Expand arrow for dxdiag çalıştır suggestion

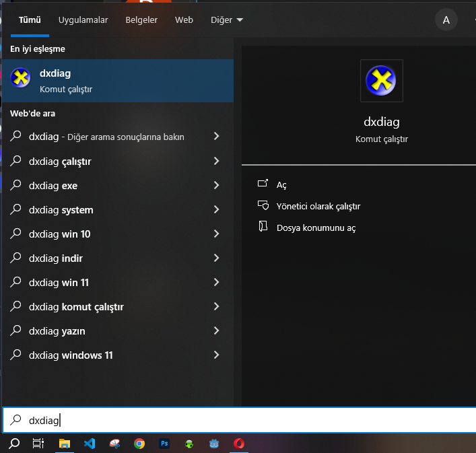(x=216, y=161)
